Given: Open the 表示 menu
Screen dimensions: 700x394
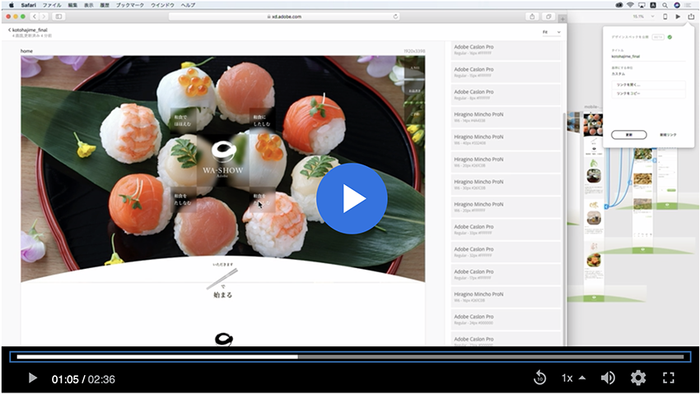Looking at the screenshot, I should pyautogui.click(x=89, y=5).
